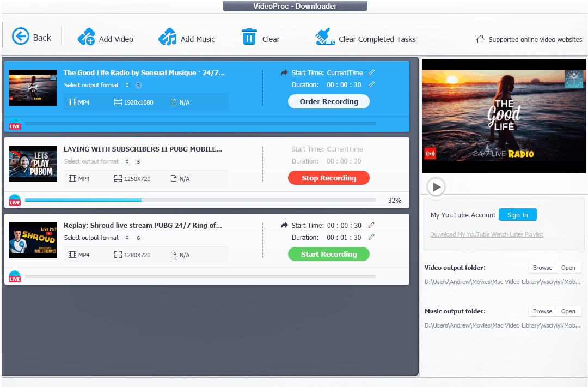Viewport: 588px width, 387px height.
Task: Click Stop Recording on PUBG MOBILE stream
Action: tap(328, 178)
